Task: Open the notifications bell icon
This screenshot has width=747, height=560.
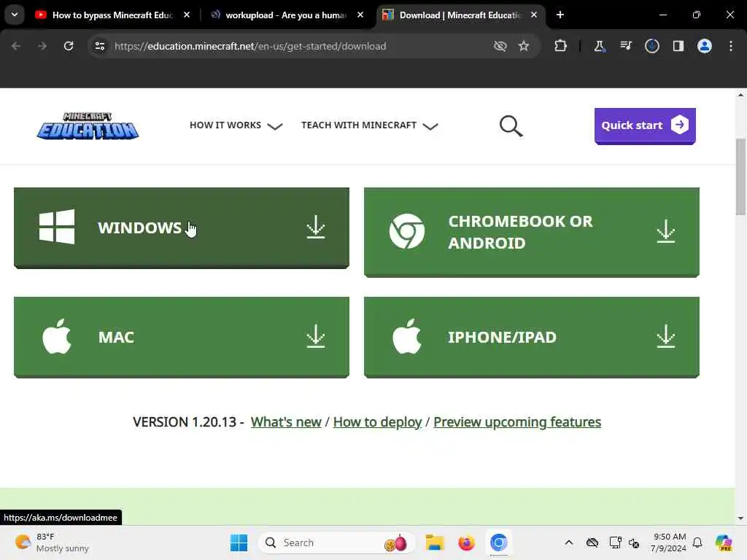Action: point(697,542)
